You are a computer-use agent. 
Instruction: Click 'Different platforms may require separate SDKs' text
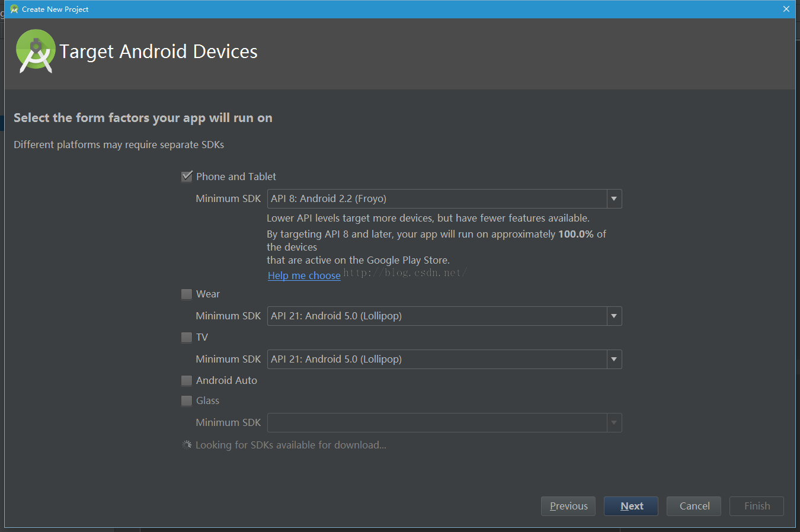pyautogui.click(x=119, y=145)
